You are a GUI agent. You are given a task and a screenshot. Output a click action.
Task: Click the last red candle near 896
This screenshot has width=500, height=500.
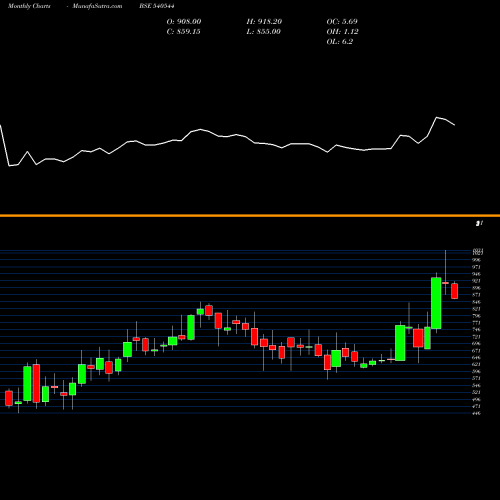pyautogui.click(x=455, y=291)
